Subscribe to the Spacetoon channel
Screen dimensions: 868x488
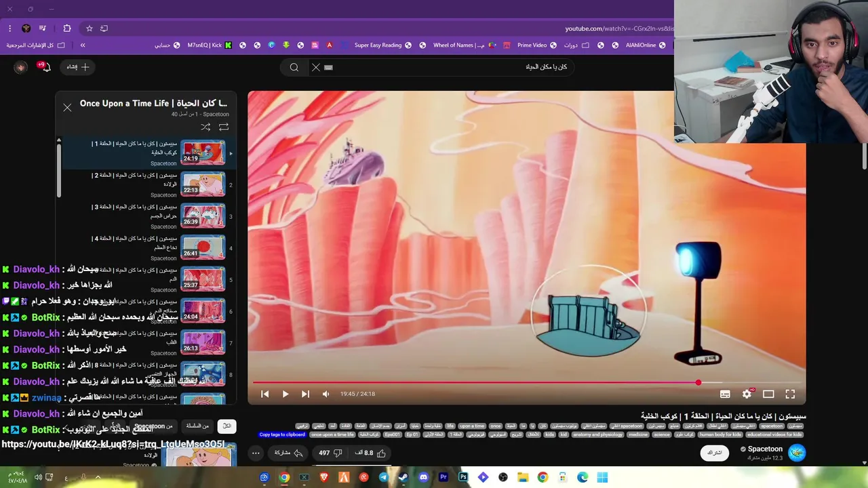click(715, 453)
